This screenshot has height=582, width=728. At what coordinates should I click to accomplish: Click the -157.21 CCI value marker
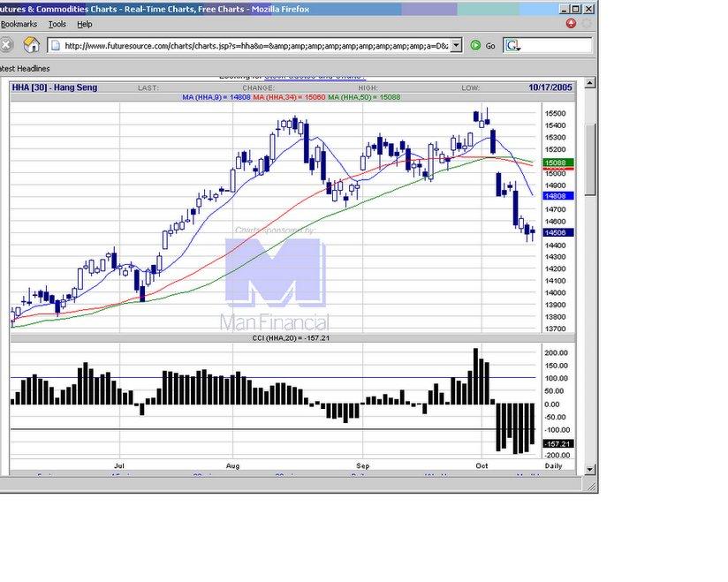(558, 444)
